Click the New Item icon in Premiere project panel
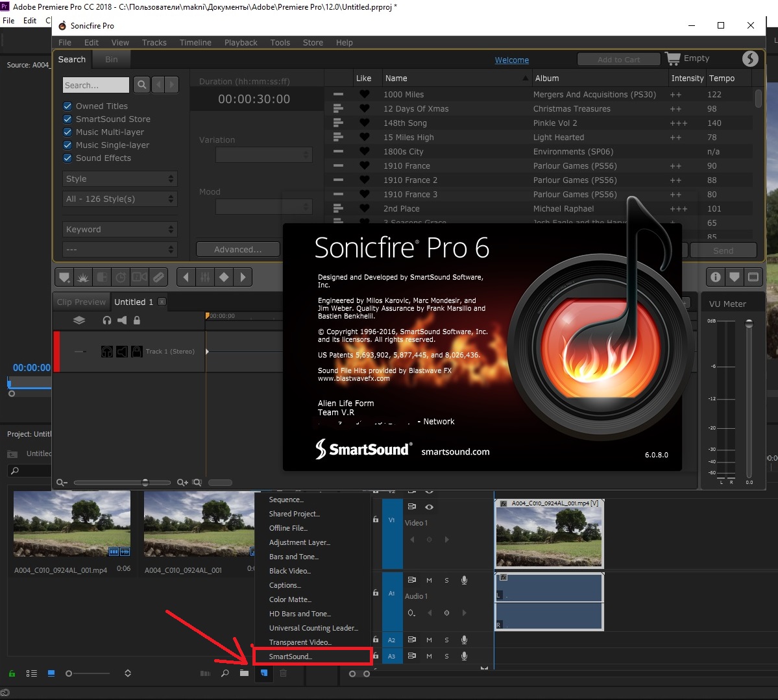 pyautogui.click(x=264, y=673)
